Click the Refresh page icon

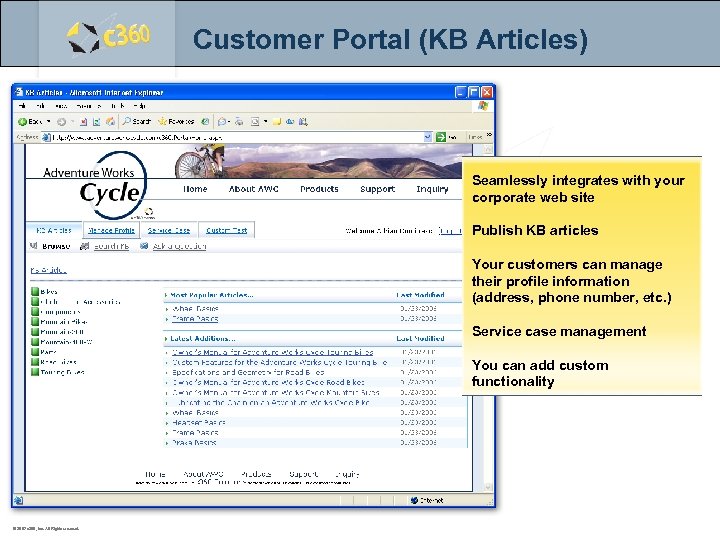pyautogui.click(x=96, y=122)
